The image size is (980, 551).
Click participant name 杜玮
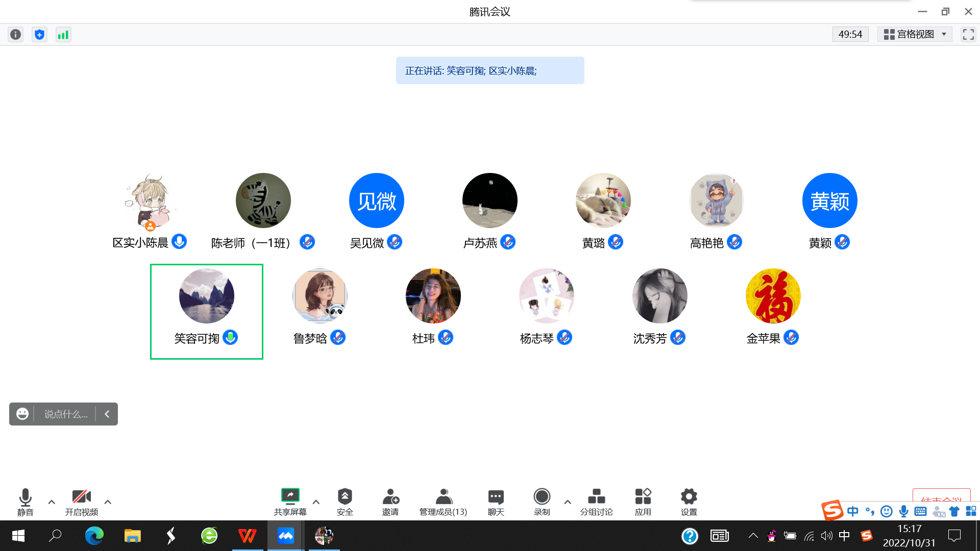424,338
